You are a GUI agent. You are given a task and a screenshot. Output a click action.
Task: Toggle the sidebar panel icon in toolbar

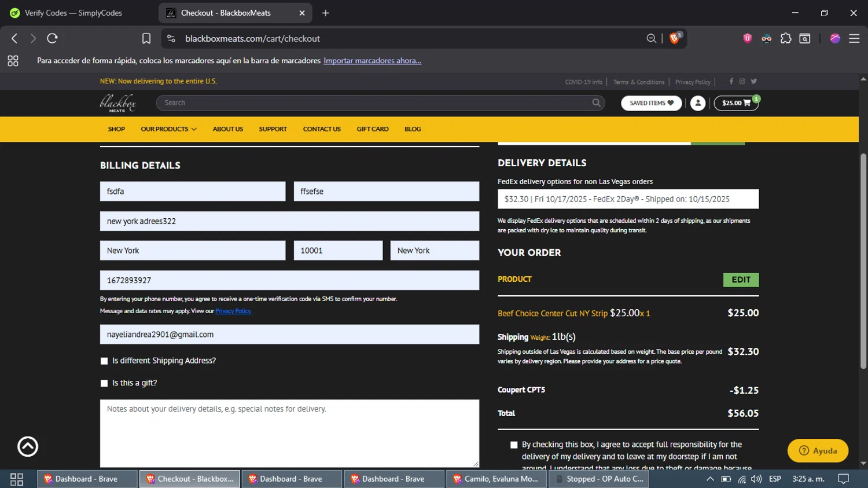tap(805, 38)
